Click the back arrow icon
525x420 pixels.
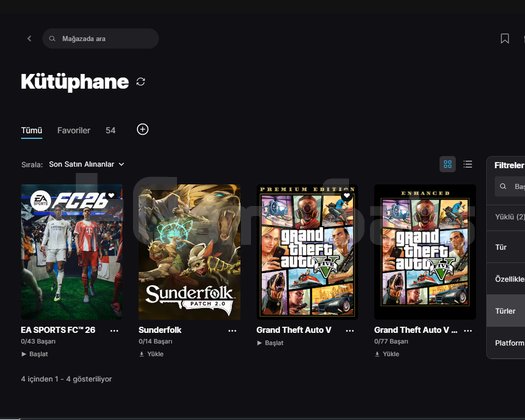[x=29, y=39]
